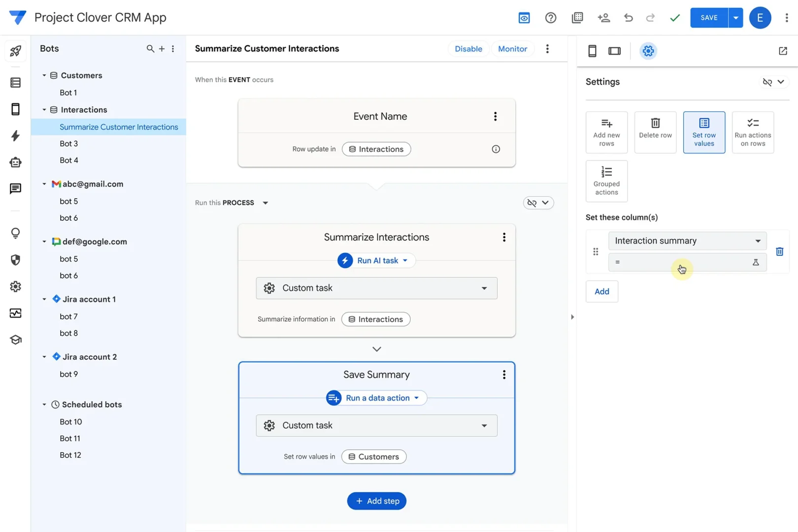Open the Run this PROCESS dropdown
798x532 pixels.
[266, 203]
